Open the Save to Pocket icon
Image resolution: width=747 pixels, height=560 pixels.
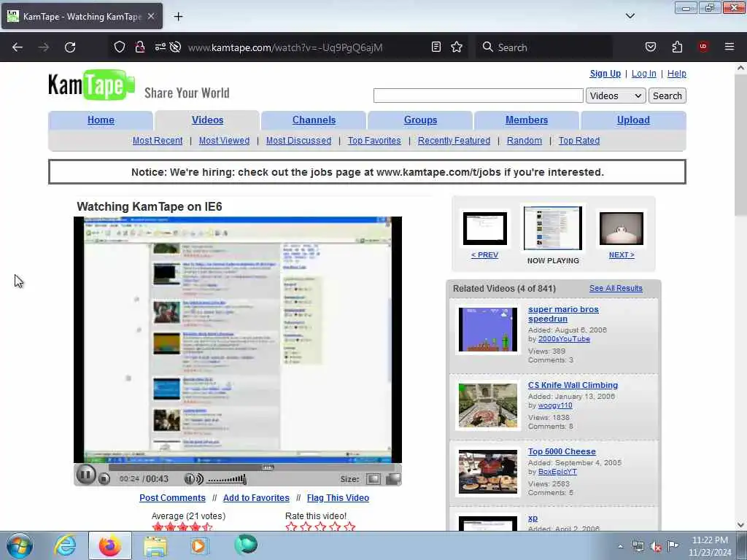pos(650,47)
